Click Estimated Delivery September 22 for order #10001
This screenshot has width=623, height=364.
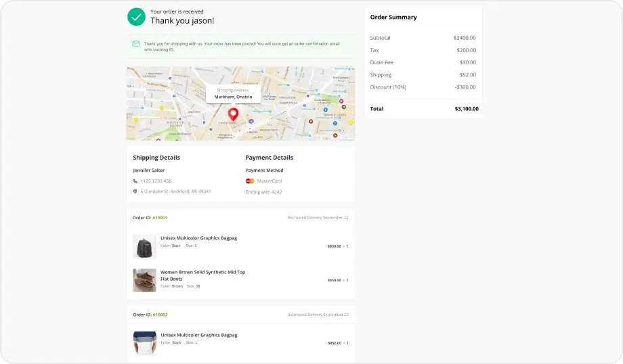[318, 218]
